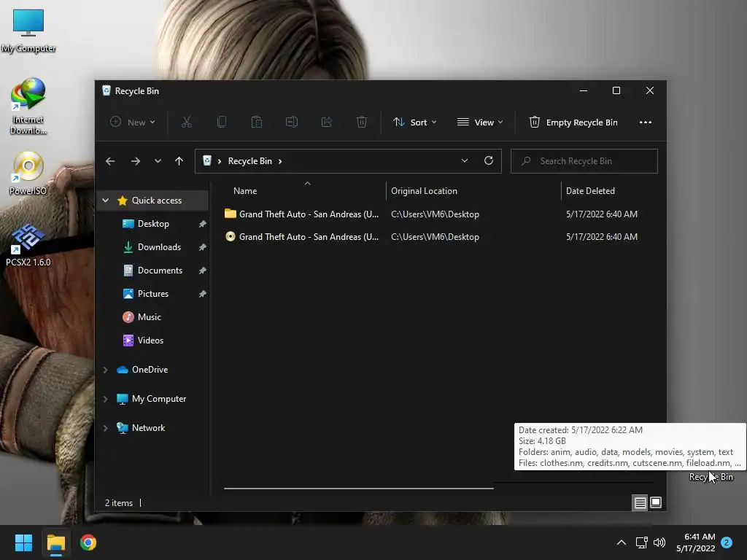This screenshot has height=560, width=747.
Task: Show hidden icons in system tray
Action: tap(622, 542)
